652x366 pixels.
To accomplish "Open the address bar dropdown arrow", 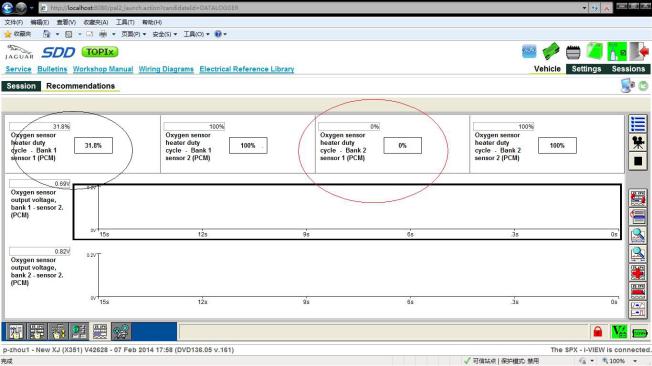I will tap(584, 8).
